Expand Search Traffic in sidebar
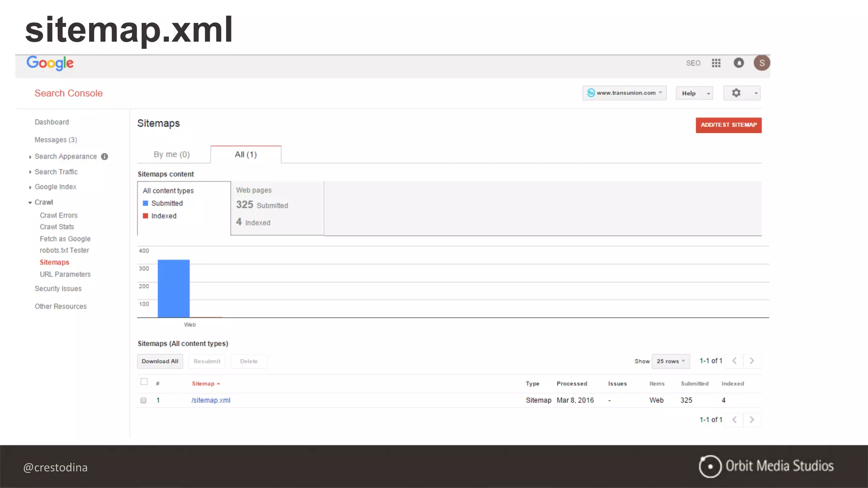The width and height of the screenshot is (868, 488). 30,172
